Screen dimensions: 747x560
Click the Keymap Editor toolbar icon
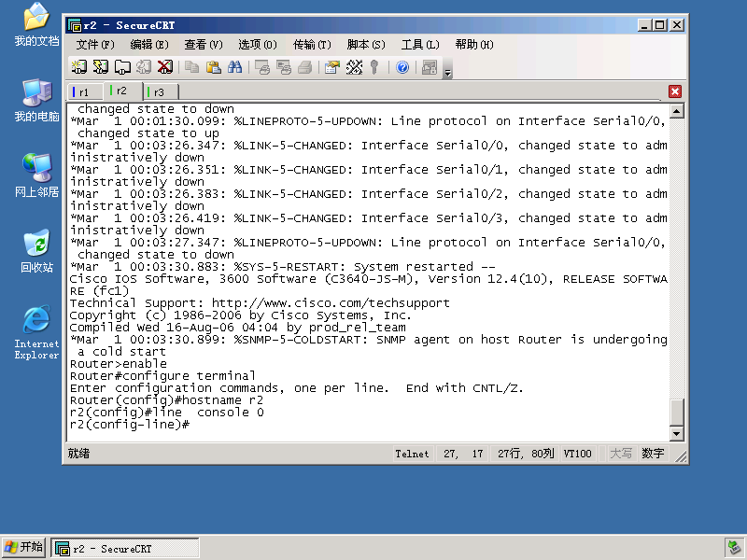(354, 67)
